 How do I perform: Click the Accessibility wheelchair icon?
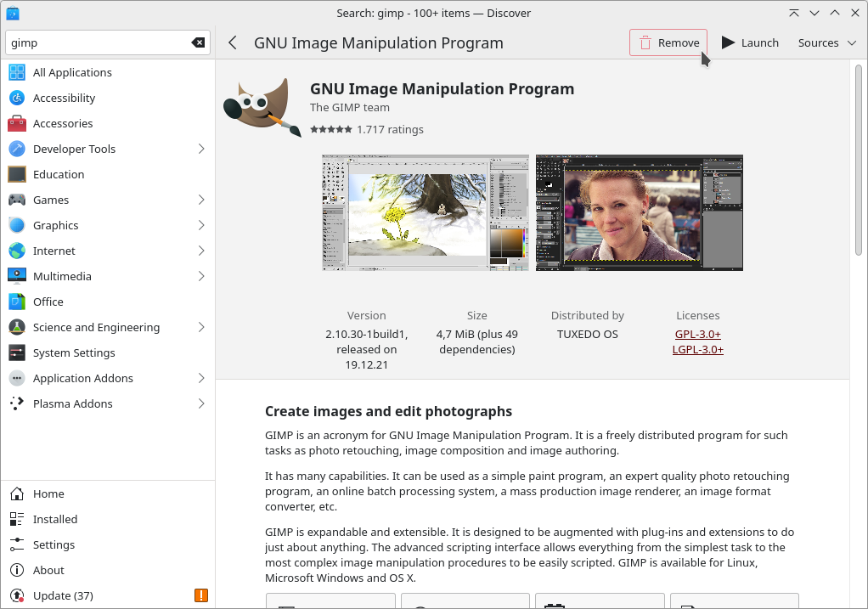coord(17,98)
